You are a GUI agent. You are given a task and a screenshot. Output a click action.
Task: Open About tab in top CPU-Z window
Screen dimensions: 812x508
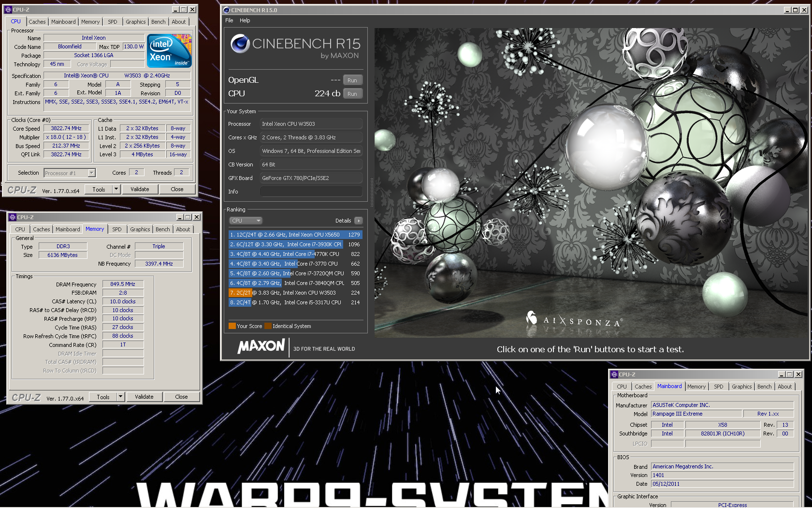(x=178, y=22)
